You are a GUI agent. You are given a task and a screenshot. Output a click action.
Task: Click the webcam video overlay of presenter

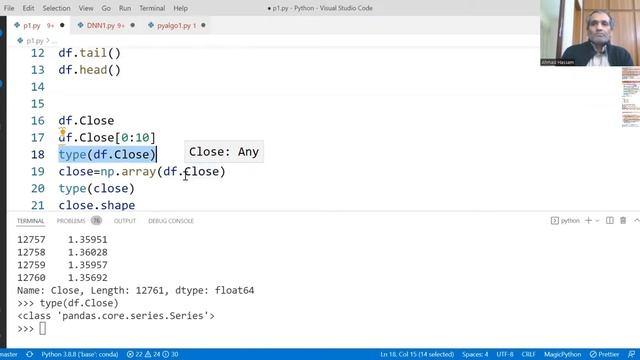pos(590,33)
